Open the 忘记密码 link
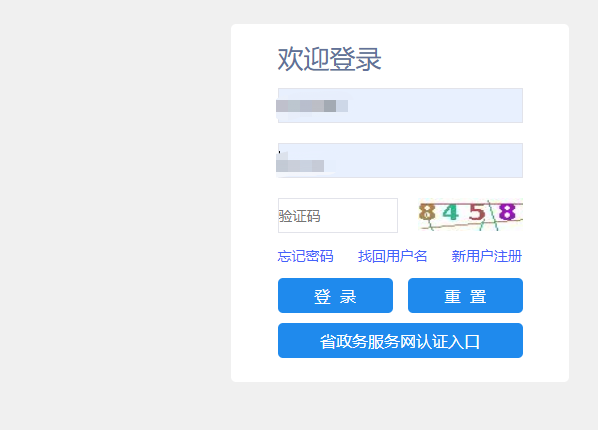Image resolution: width=598 pixels, height=430 pixels. 305,256
